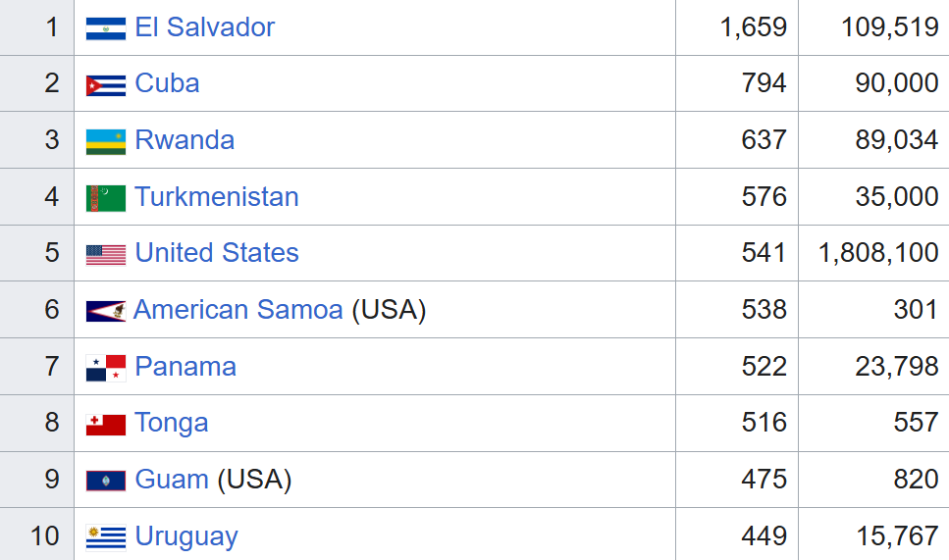Click the Uruguay flag icon
949x560 pixels.
click(x=106, y=537)
